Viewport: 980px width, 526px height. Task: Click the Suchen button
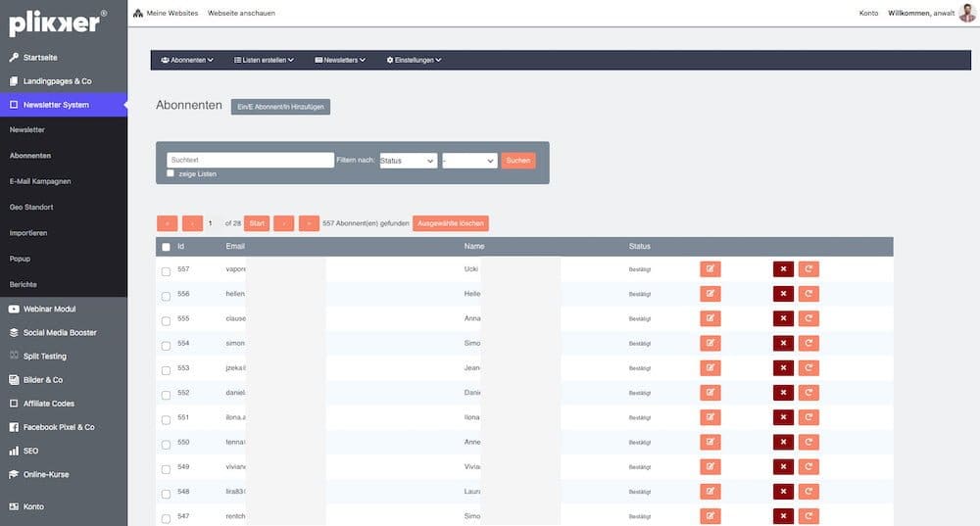point(518,161)
